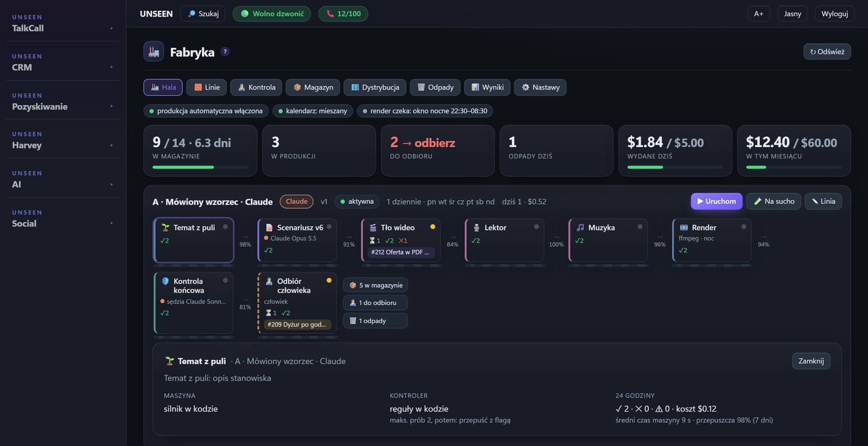Click the sprout icon in the detail panel header
Screen dimensions: 868x446
[170, 361]
